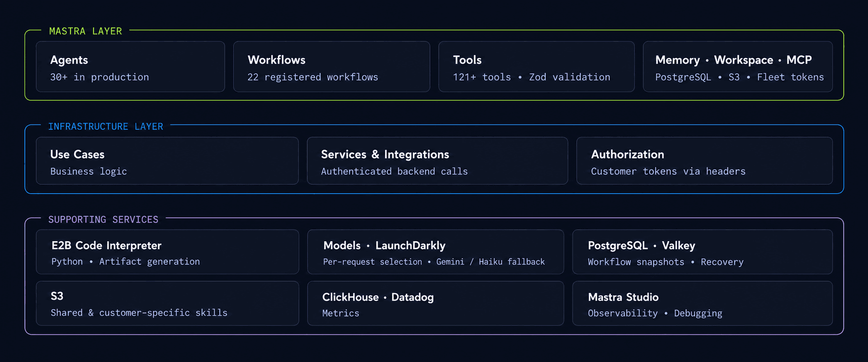The height and width of the screenshot is (362, 868).
Task: Click the text 'PostgreSQL • S3 • Fleet tokens'
Action: tap(740, 77)
